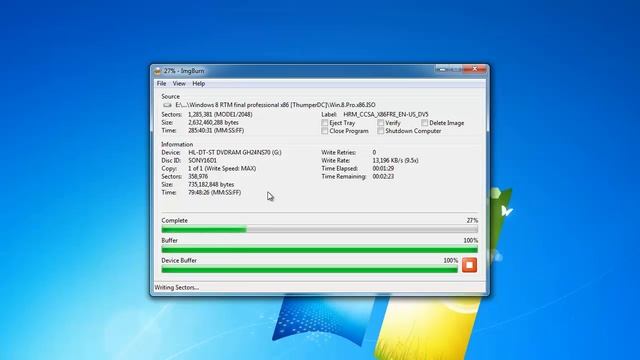Click the Device Buffer progress bar
The image size is (640, 360).
click(310, 269)
